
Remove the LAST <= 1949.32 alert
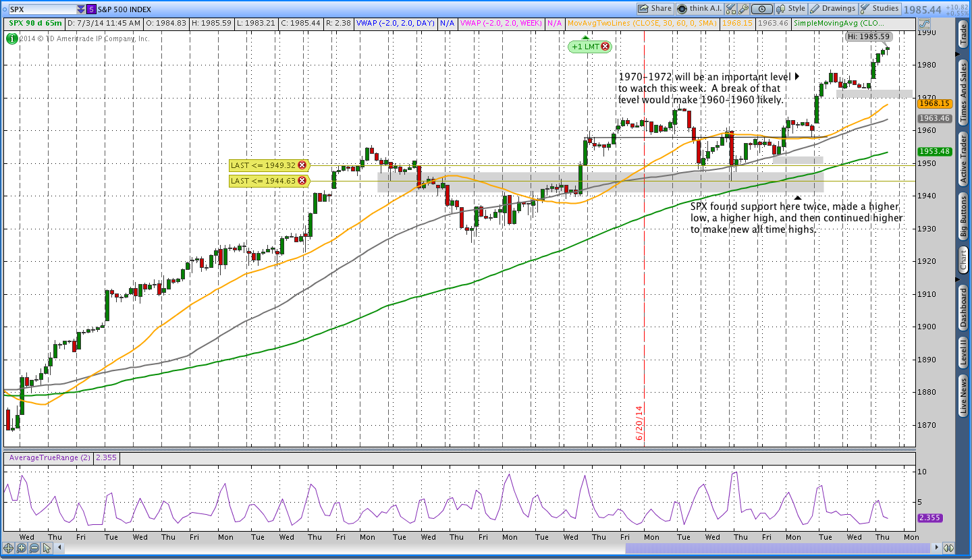[x=302, y=165]
